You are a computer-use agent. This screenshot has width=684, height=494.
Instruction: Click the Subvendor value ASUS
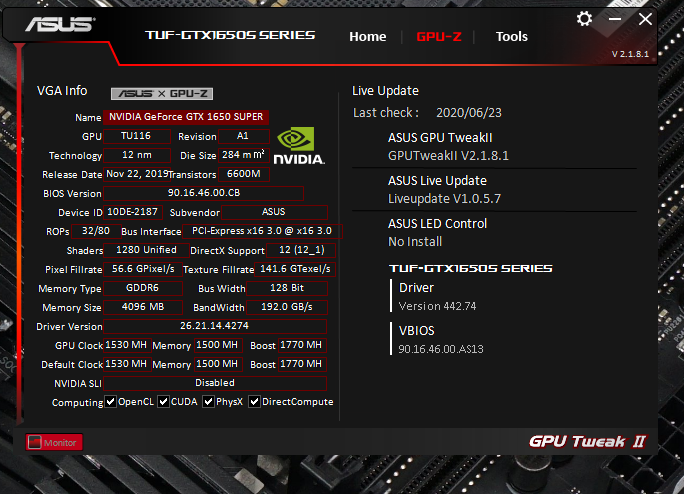tap(274, 212)
